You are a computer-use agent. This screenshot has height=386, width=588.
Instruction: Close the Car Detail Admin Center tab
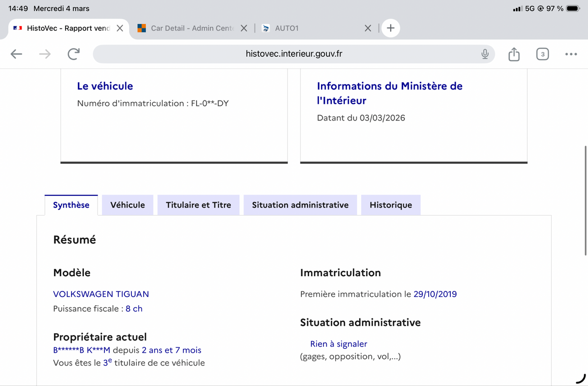244,28
